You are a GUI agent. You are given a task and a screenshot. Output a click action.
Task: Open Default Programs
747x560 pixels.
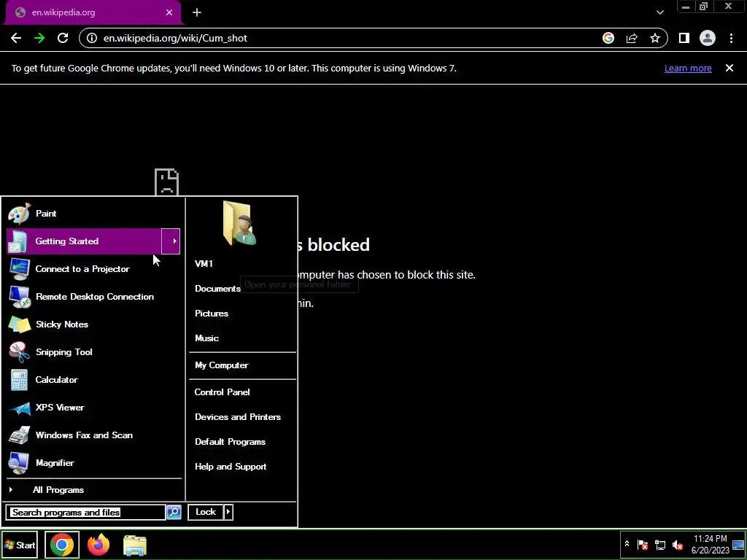(242, 442)
